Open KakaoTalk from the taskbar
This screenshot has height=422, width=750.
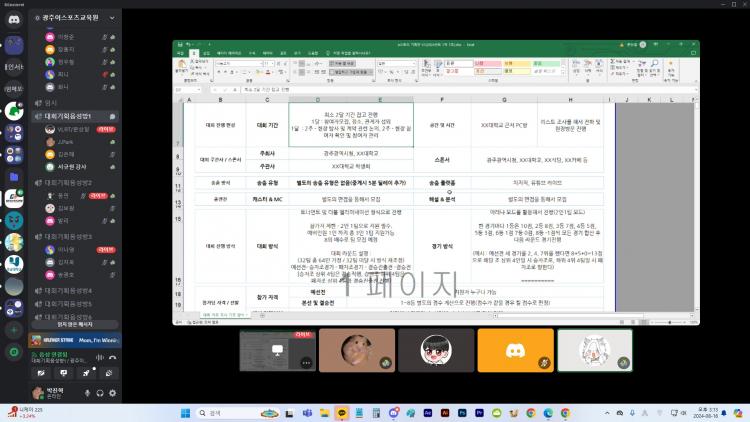[x=342, y=413]
